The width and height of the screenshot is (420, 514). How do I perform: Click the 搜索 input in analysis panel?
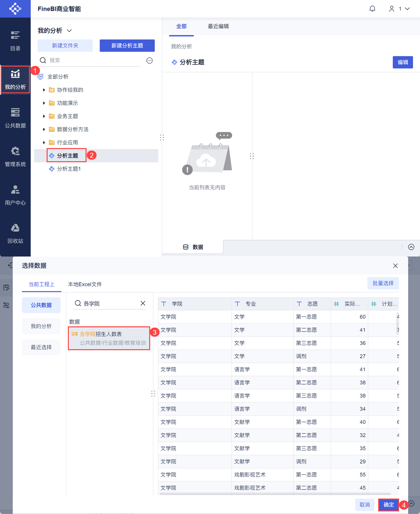tap(95, 60)
